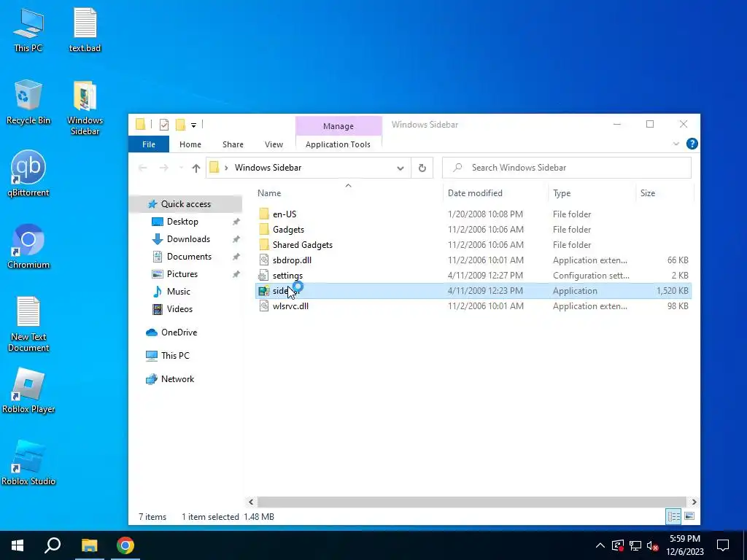747x560 pixels.
Task: Select New Text Document on desktop
Action: [28, 324]
